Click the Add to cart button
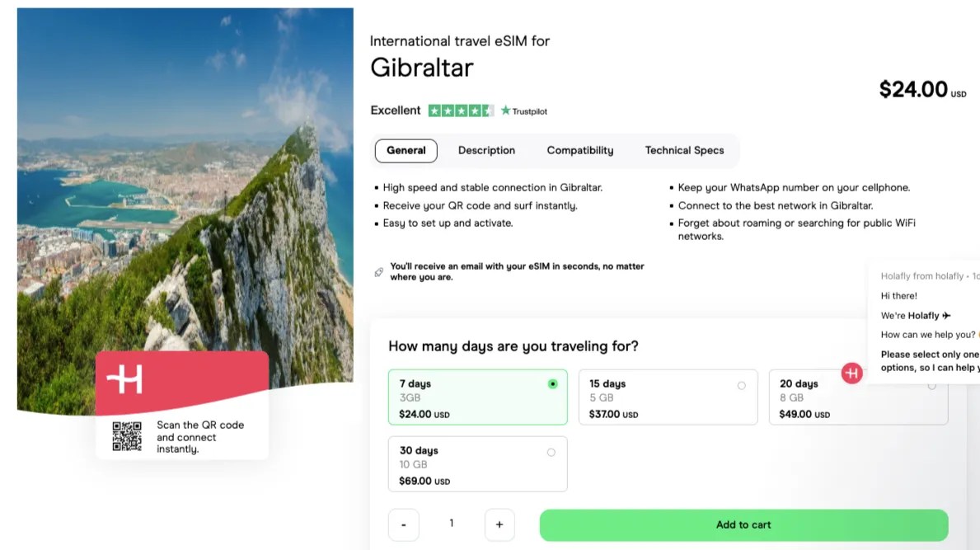 [743, 524]
